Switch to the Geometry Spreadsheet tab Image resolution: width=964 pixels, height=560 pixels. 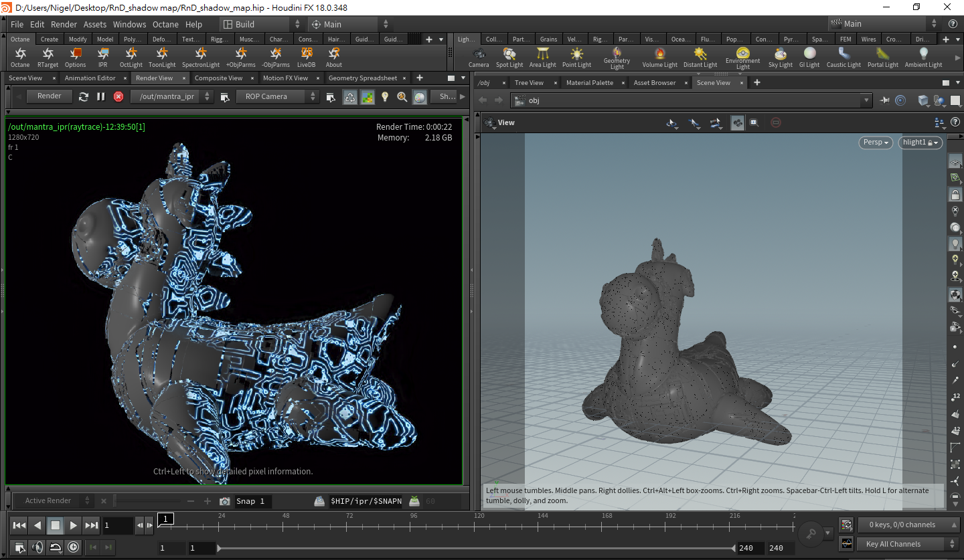click(x=362, y=78)
